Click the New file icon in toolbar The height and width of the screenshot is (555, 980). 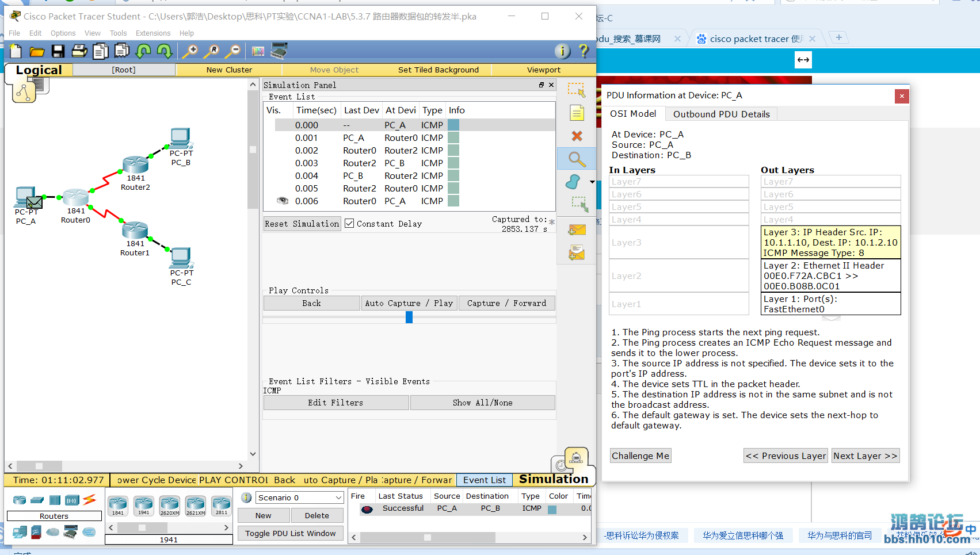(16, 52)
